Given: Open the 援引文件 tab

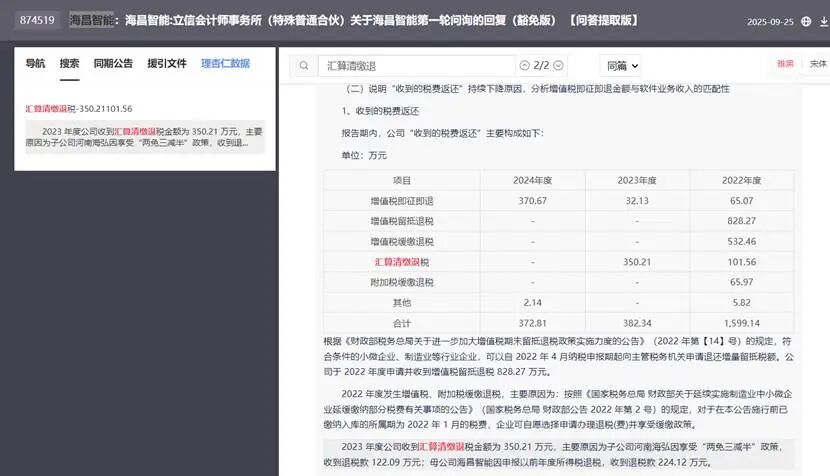Looking at the screenshot, I should [167, 64].
